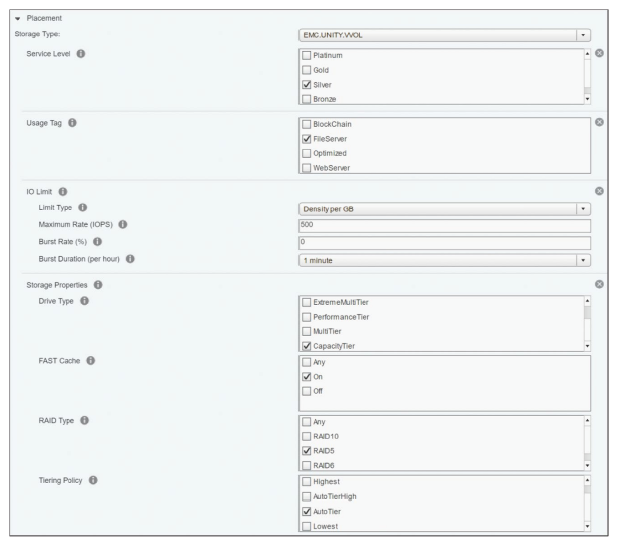Viewport: 618px width, 543px height.
Task: Uncheck the FileServer usage tag
Action: coord(307,138)
